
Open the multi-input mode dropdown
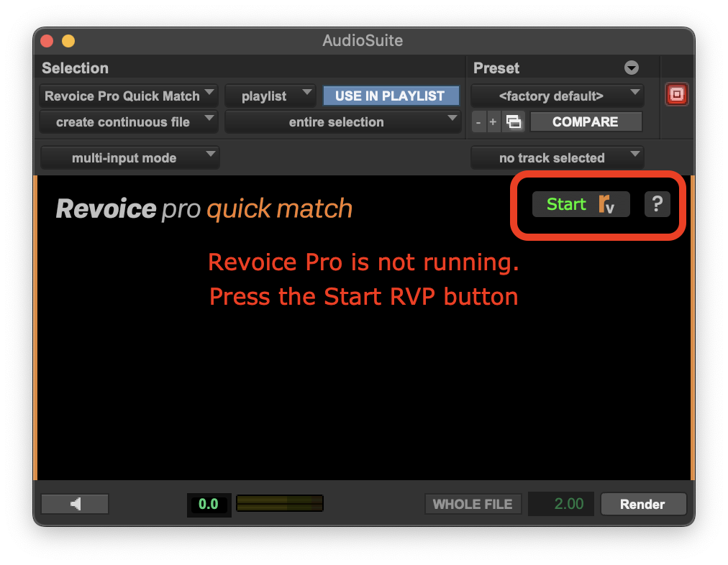pyautogui.click(x=129, y=158)
